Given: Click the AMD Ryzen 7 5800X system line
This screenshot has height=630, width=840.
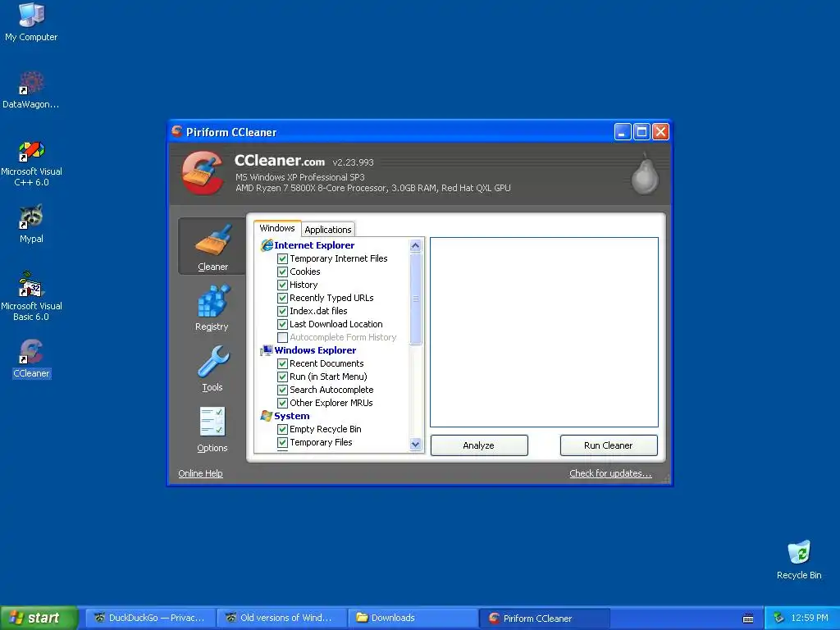Looking at the screenshot, I should 373,188.
